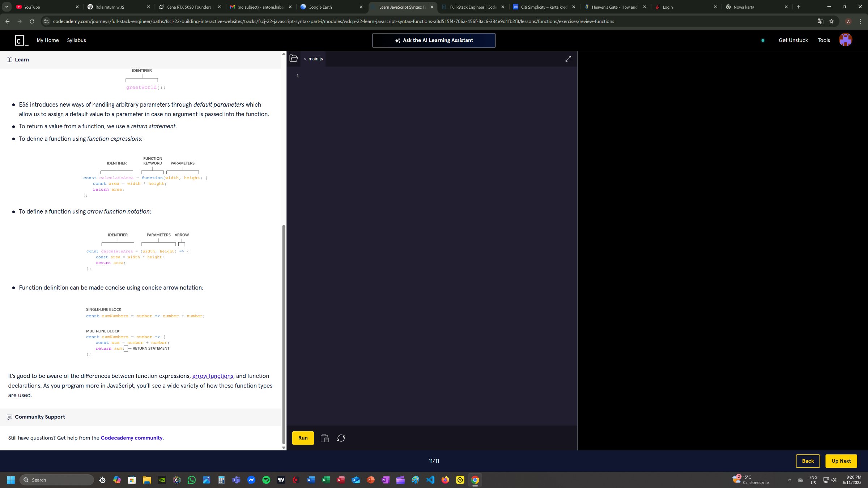Click the teal status dot indicator
868x488 pixels.
(763, 40)
